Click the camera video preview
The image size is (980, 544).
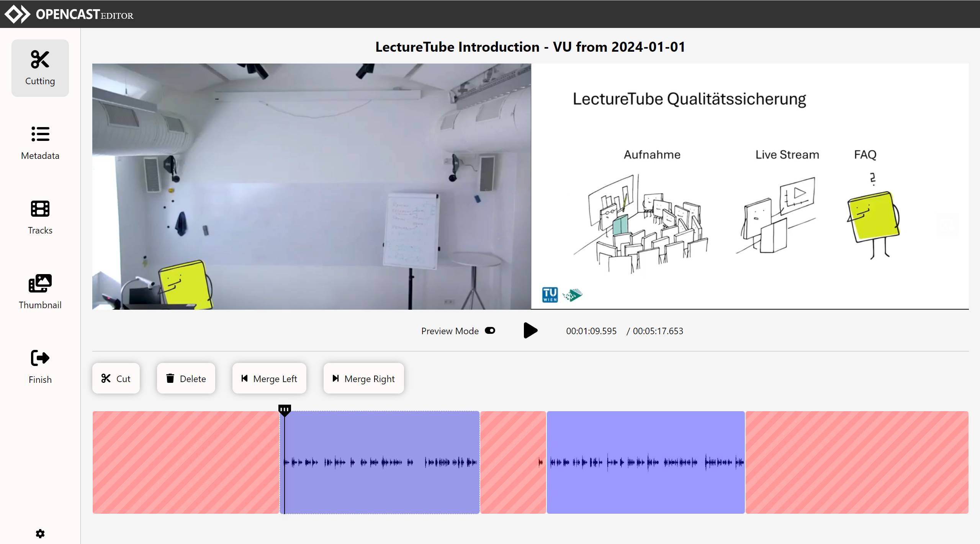point(312,186)
